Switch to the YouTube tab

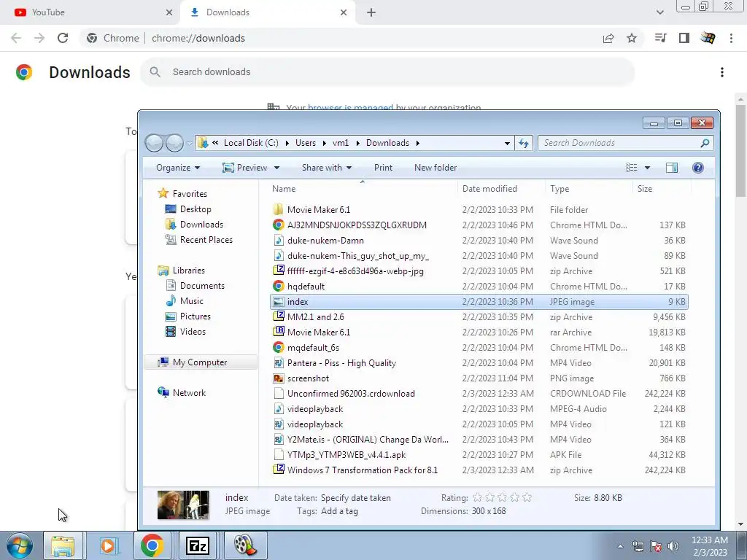[x=90, y=12]
